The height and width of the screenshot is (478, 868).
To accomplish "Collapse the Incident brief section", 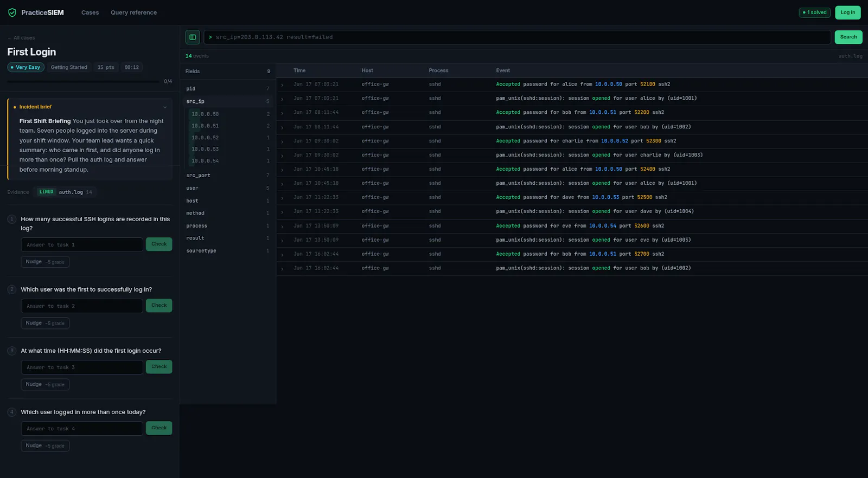I will click(165, 107).
